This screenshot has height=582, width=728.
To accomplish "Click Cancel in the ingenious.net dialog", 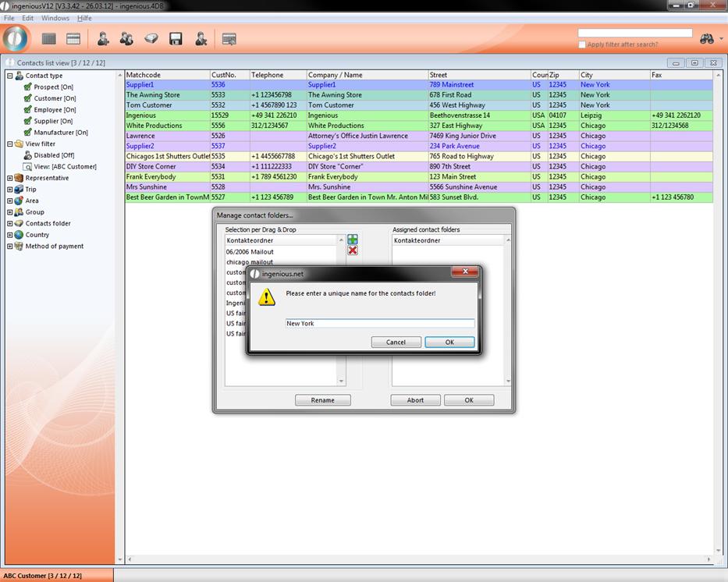I will tap(396, 342).
